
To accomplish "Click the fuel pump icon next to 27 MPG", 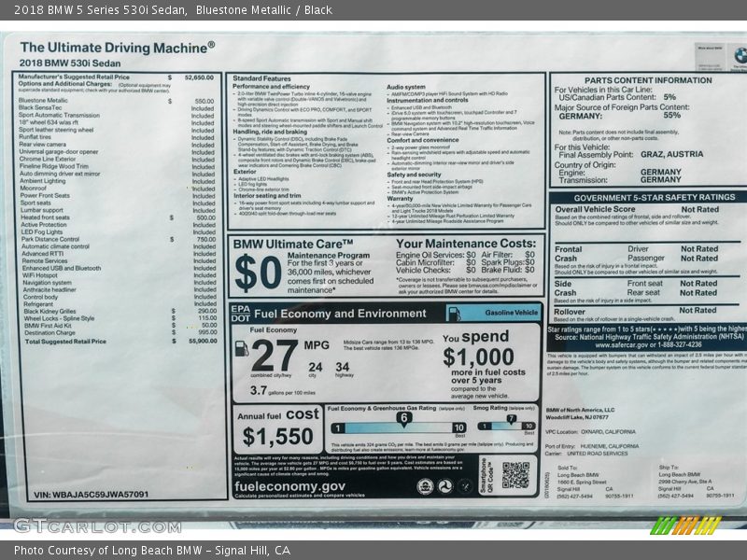I will [x=242, y=348].
